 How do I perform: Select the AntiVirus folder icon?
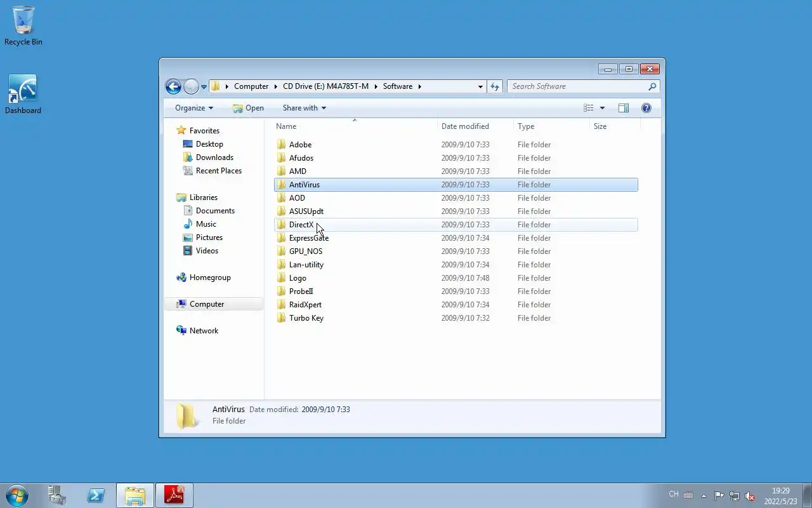(282, 185)
